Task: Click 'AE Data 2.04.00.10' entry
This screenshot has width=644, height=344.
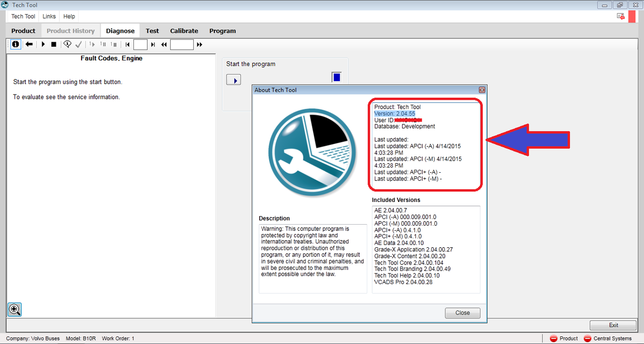Action: [x=399, y=243]
